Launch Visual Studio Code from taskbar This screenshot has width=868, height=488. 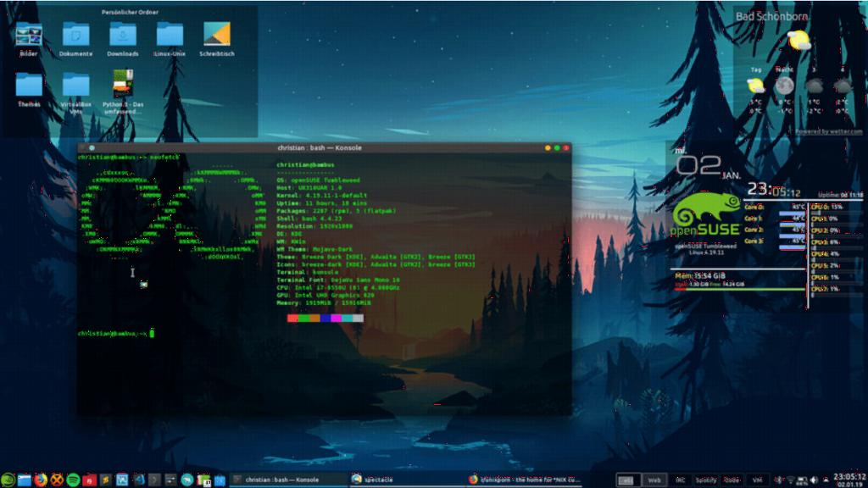[x=138, y=480]
